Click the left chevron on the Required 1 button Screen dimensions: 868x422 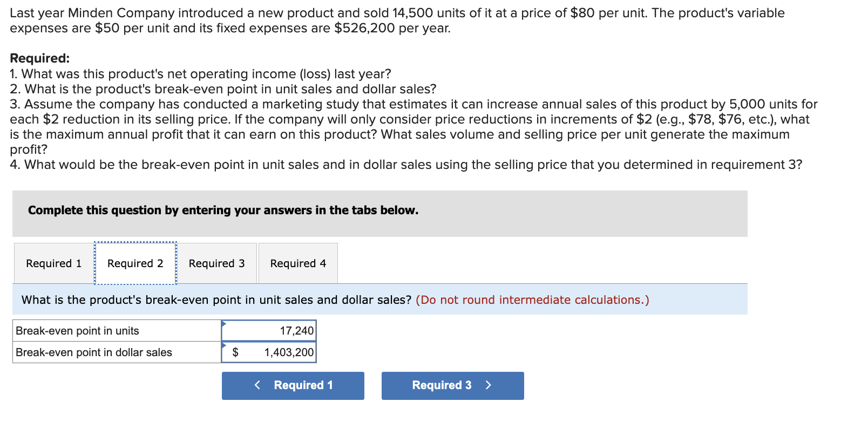[x=257, y=385]
